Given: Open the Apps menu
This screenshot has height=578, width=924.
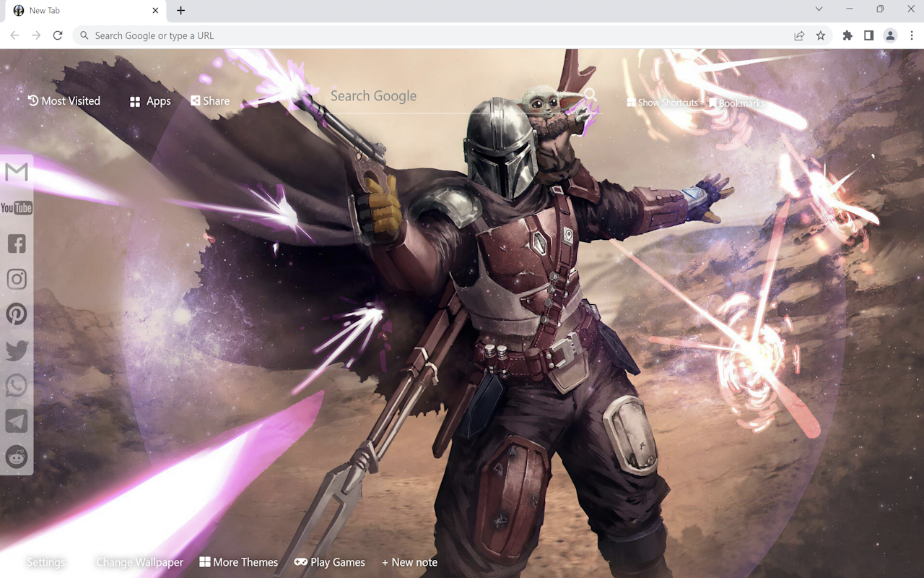Looking at the screenshot, I should click(149, 100).
